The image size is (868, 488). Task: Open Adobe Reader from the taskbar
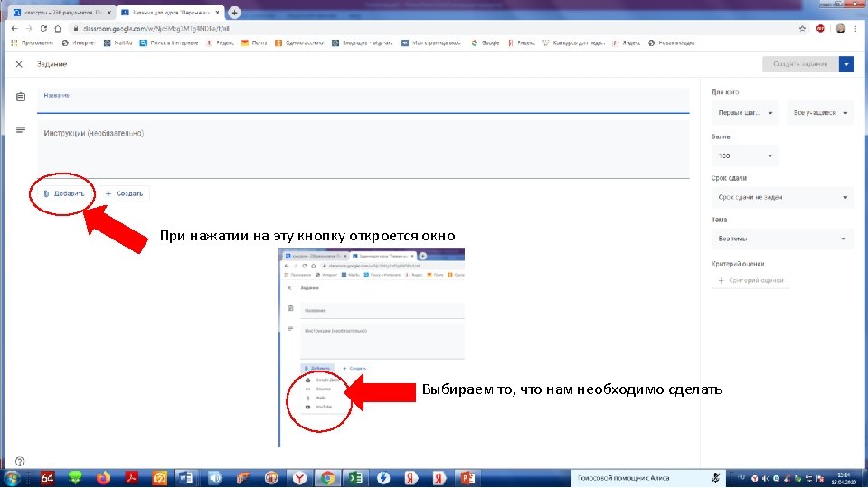(x=131, y=478)
